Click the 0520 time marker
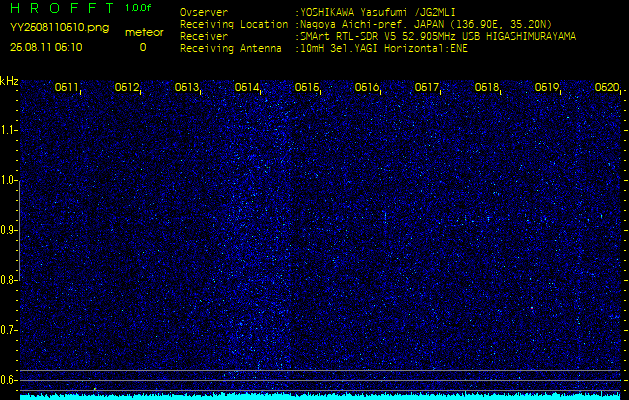629x400 pixels. coord(607,87)
